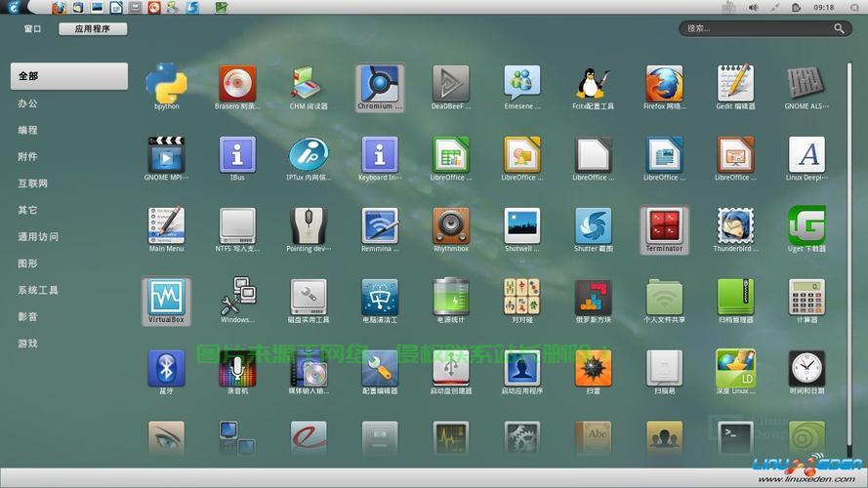868x488 pixels.
Task: Choose the 系统工具 (System Tools) category
Action: (38, 290)
